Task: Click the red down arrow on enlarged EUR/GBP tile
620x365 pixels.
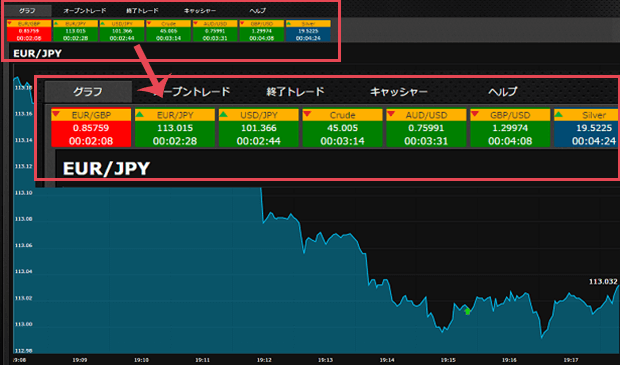Action: (56, 114)
